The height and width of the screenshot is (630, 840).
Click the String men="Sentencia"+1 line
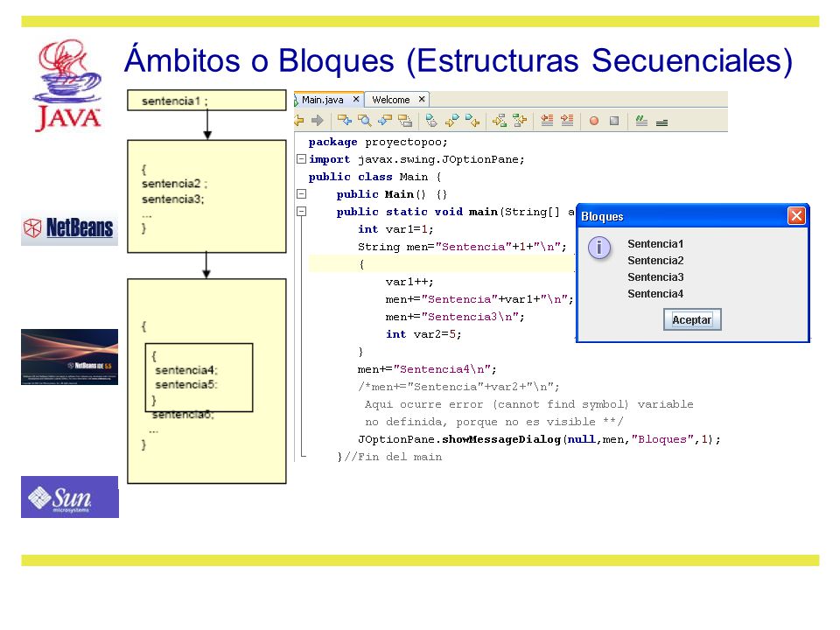coord(462,247)
